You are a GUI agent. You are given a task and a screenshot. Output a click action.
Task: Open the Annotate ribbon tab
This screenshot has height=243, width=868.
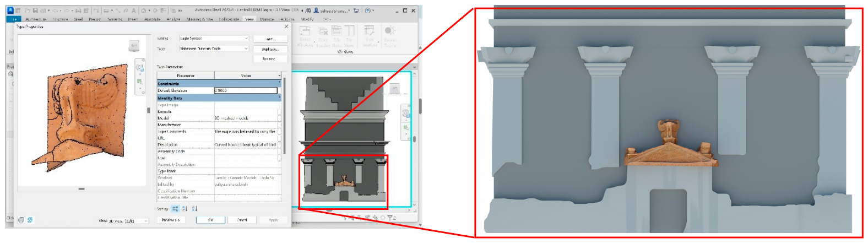tap(152, 19)
